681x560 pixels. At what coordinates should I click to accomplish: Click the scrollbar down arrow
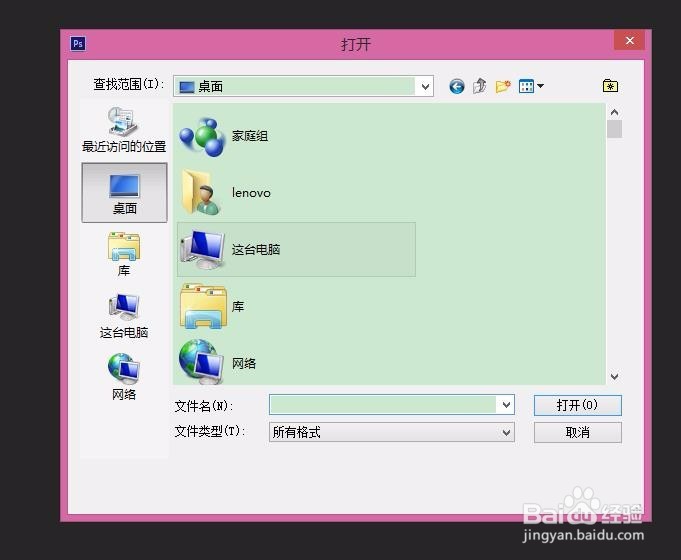click(614, 377)
